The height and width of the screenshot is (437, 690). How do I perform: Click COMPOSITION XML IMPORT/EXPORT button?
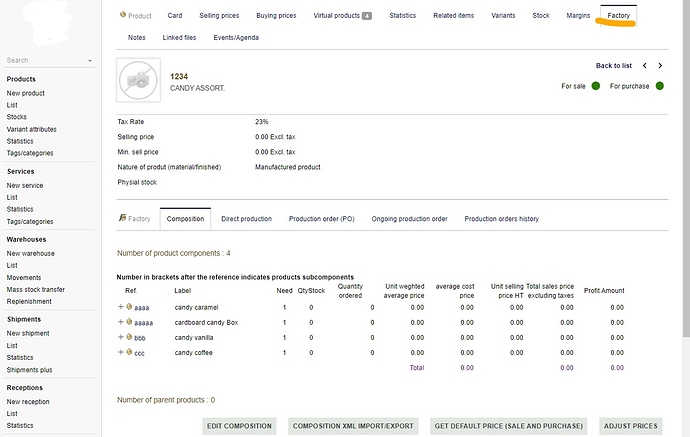(x=353, y=426)
